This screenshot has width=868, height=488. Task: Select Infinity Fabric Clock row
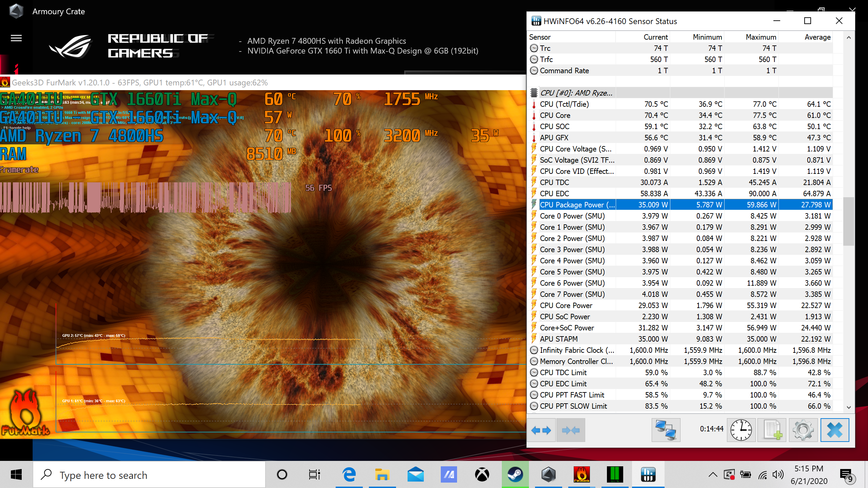[680, 350]
